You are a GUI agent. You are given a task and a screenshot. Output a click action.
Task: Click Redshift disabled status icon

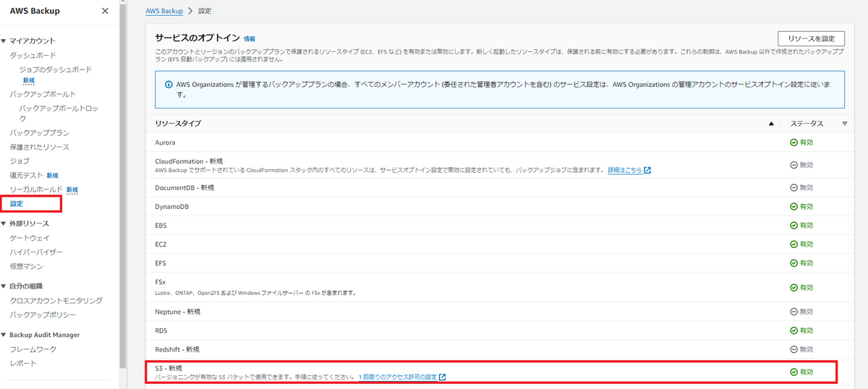point(793,349)
